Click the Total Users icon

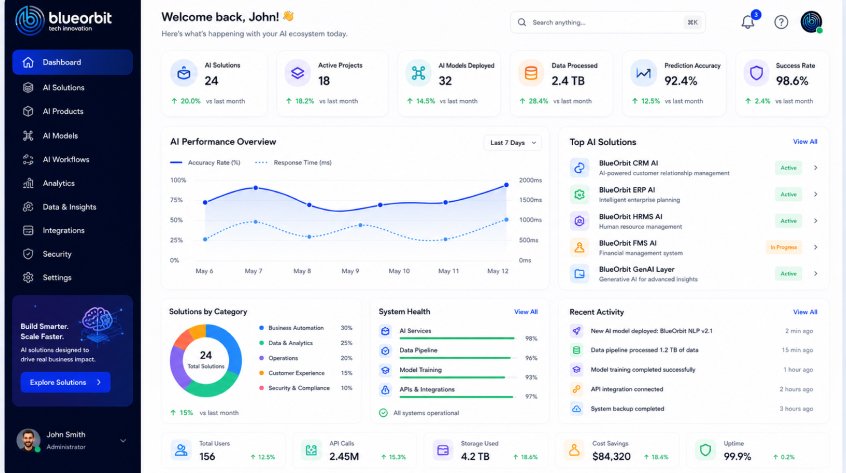[181, 450]
